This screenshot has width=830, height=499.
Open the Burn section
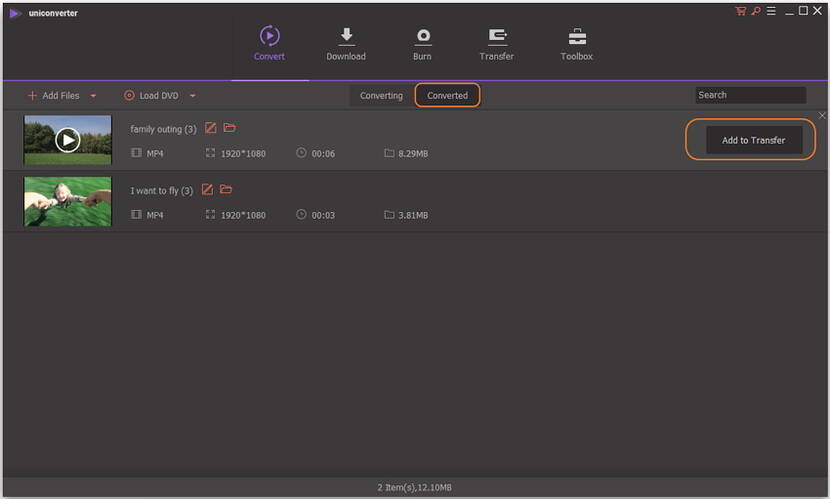click(422, 44)
